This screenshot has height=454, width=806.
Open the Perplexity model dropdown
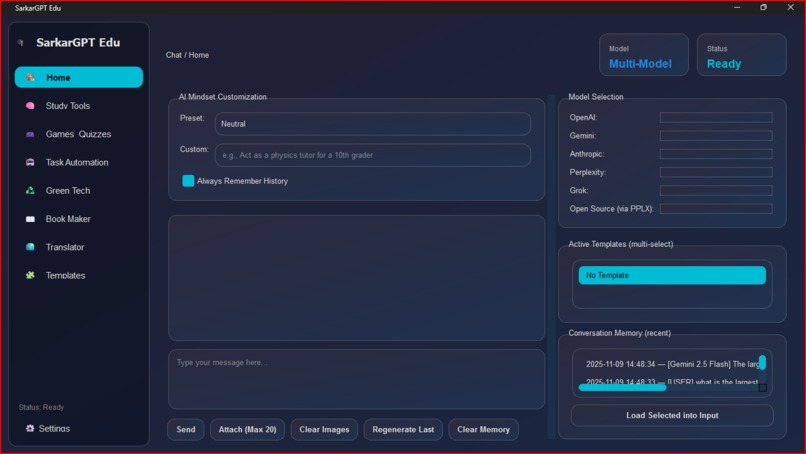pos(716,172)
